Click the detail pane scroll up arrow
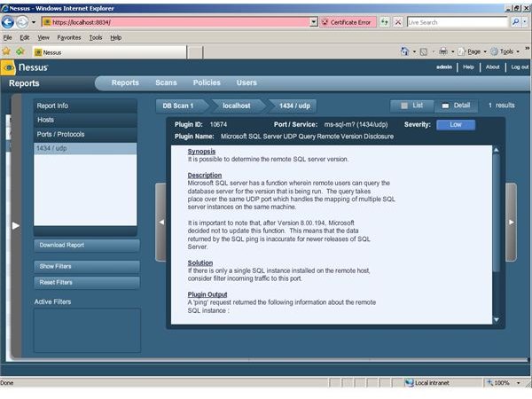This screenshot has height=399, width=532. coord(496,150)
